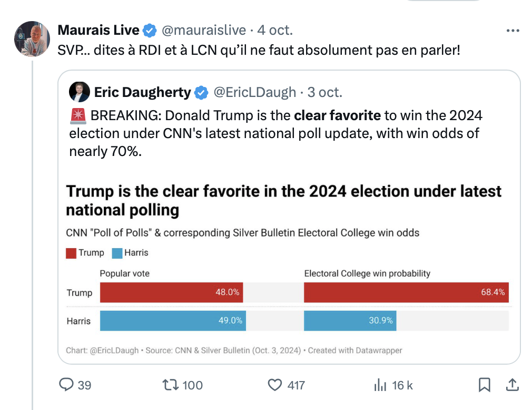Click the red Trump legend swatch

tap(71, 253)
